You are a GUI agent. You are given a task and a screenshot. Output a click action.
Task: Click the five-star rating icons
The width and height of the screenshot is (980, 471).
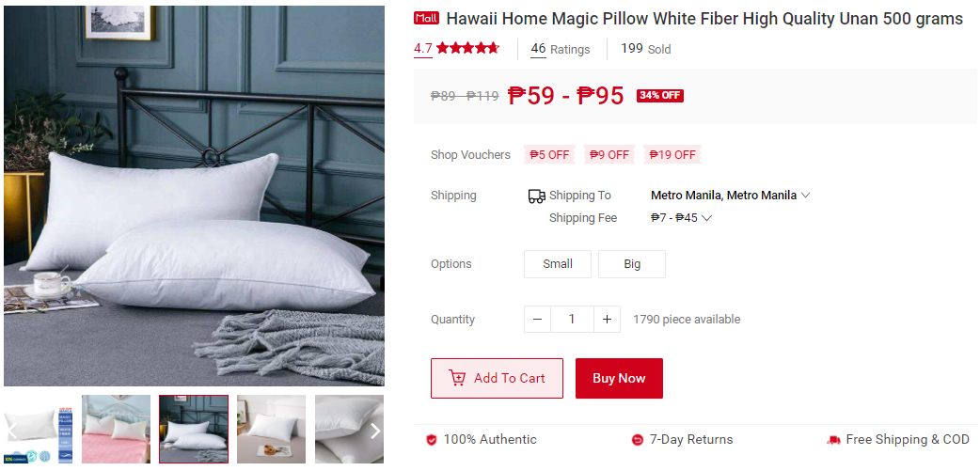(x=467, y=48)
